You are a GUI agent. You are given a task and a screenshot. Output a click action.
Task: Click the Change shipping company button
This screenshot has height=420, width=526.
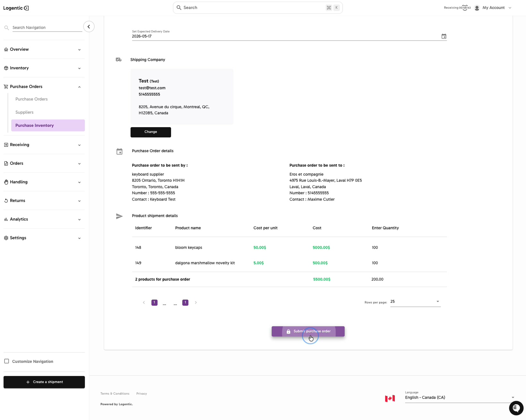point(151,132)
